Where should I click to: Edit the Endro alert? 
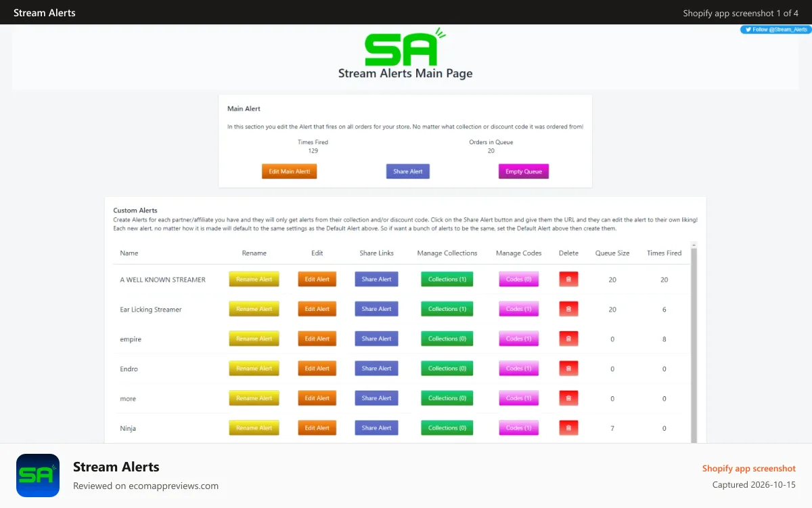(x=317, y=368)
